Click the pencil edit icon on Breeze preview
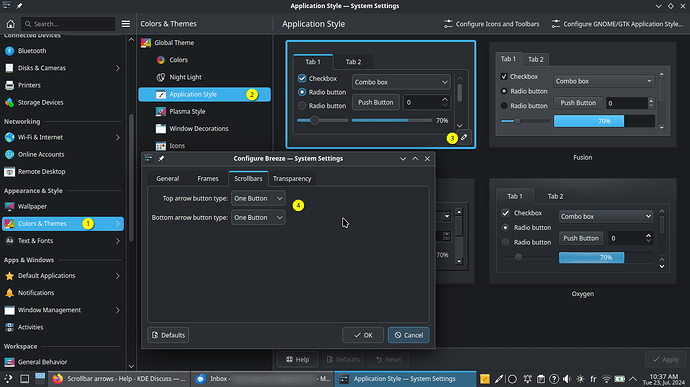The image size is (690, 387). pos(464,137)
